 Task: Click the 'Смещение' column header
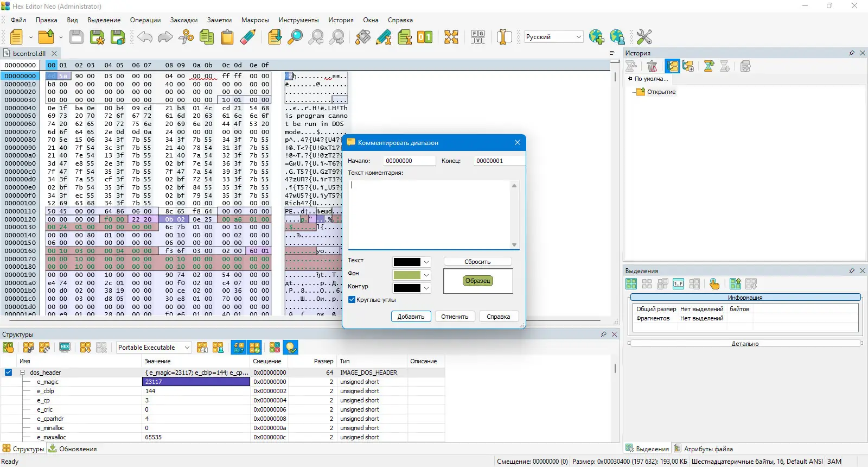point(269,361)
